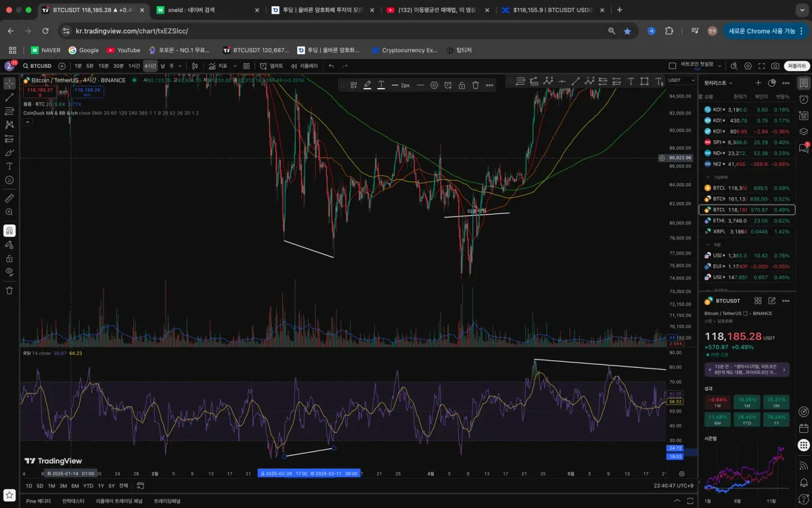Add symbol to watchlist with plus icon
This screenshot has width=812, height=508.
pyautogui.click(x=758, y=83)
